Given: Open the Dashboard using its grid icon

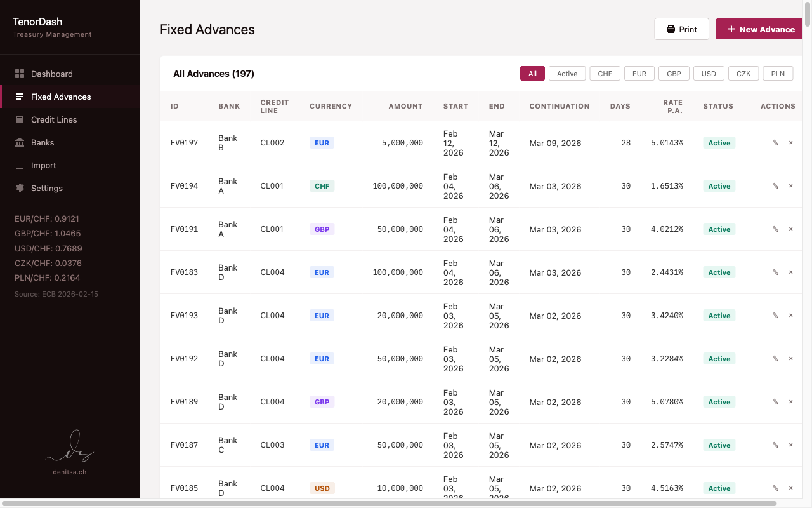Looking at the screenshot, I should pos(21,74).
